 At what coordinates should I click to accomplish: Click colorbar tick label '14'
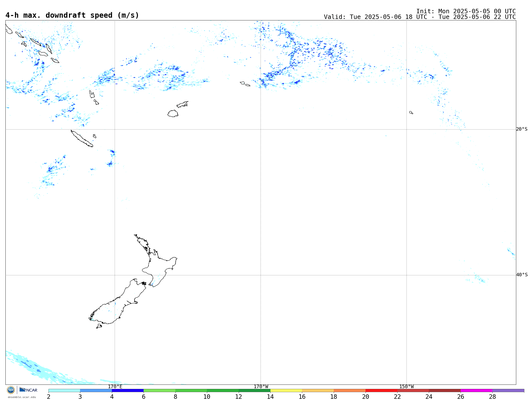pos(270,397)
